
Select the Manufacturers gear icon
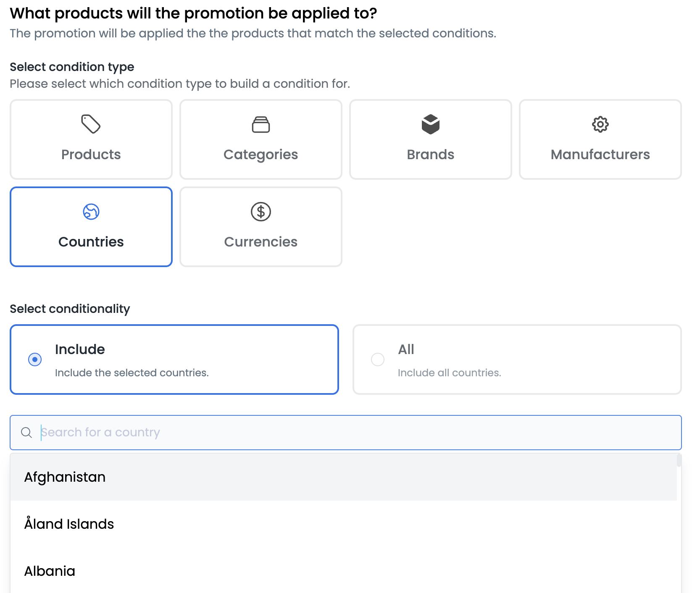pyautogui.click(x=600, y=124)
